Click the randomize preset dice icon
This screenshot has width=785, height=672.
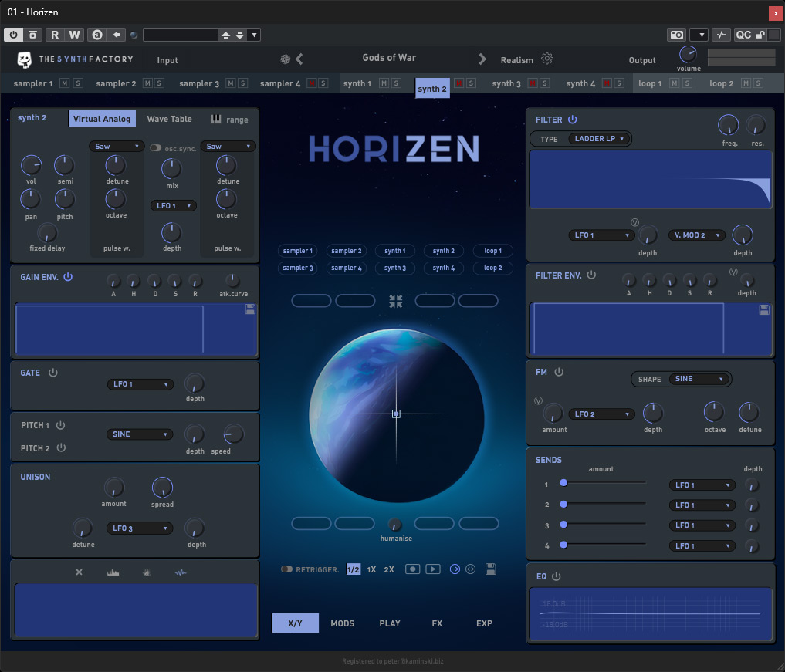coord(286,59)
